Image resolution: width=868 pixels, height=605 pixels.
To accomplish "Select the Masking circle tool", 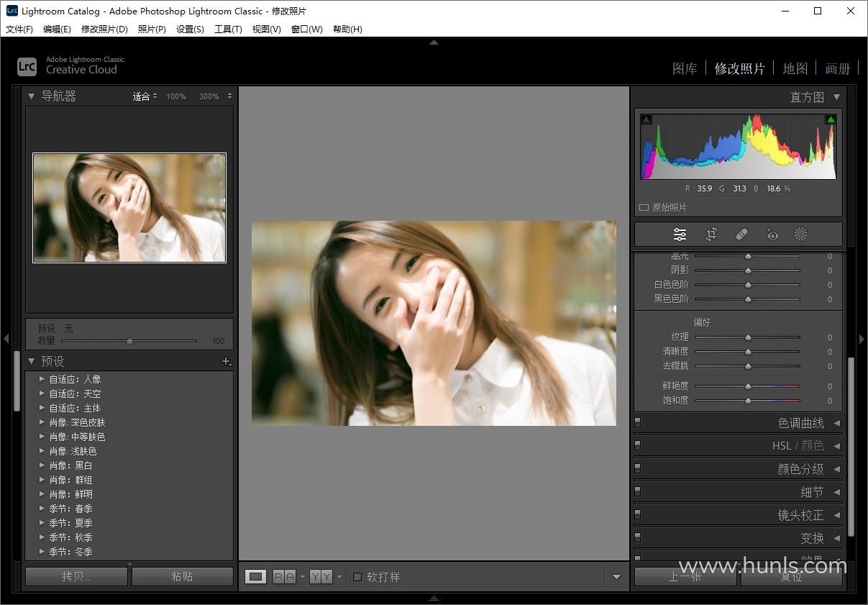I will point(800,235).
